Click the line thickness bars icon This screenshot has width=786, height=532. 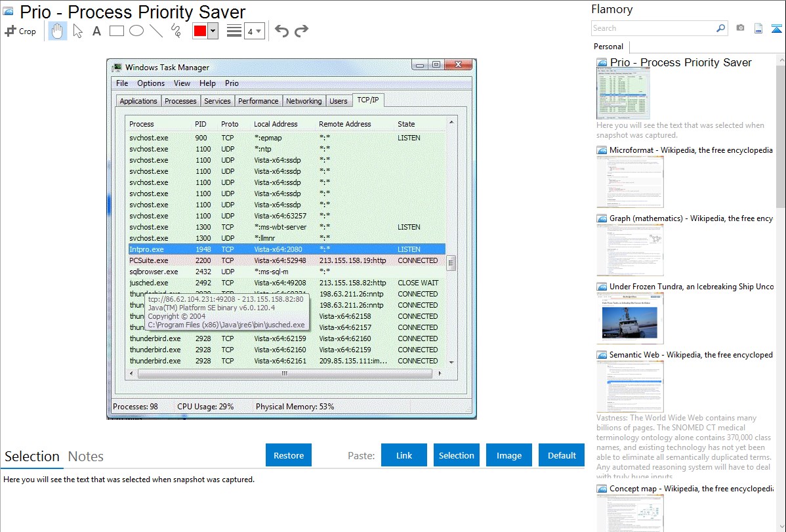(x=234, y=31)
